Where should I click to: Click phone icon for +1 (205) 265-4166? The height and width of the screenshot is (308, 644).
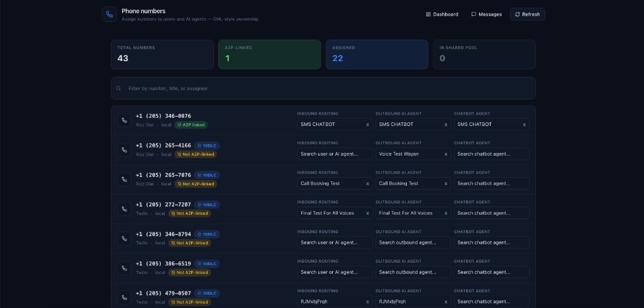[125, 150]
